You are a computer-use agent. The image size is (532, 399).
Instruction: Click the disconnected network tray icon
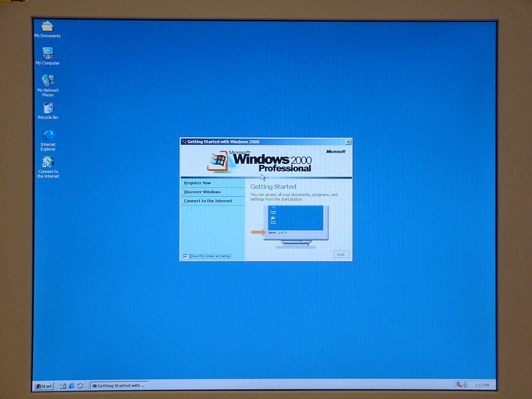click(x=459, y=385)
